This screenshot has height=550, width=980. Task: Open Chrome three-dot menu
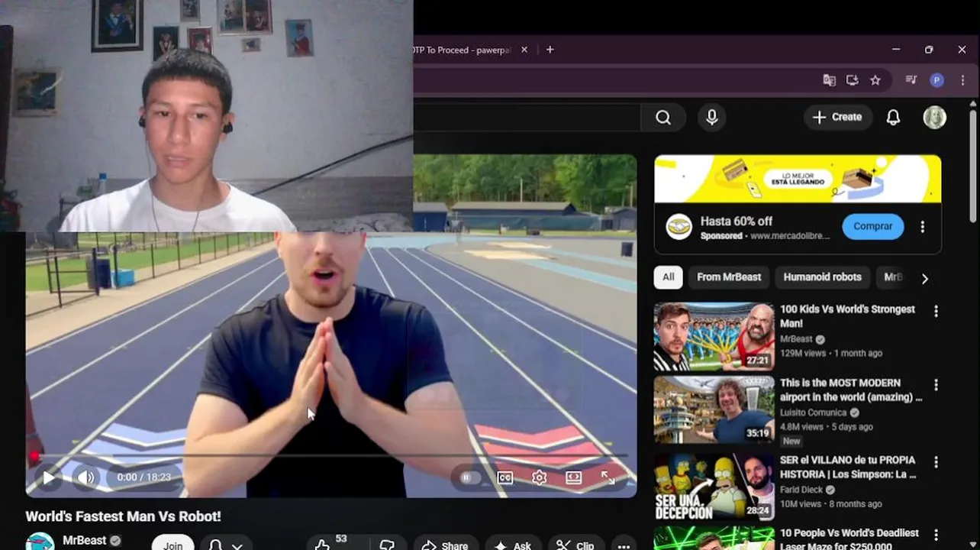962,80
